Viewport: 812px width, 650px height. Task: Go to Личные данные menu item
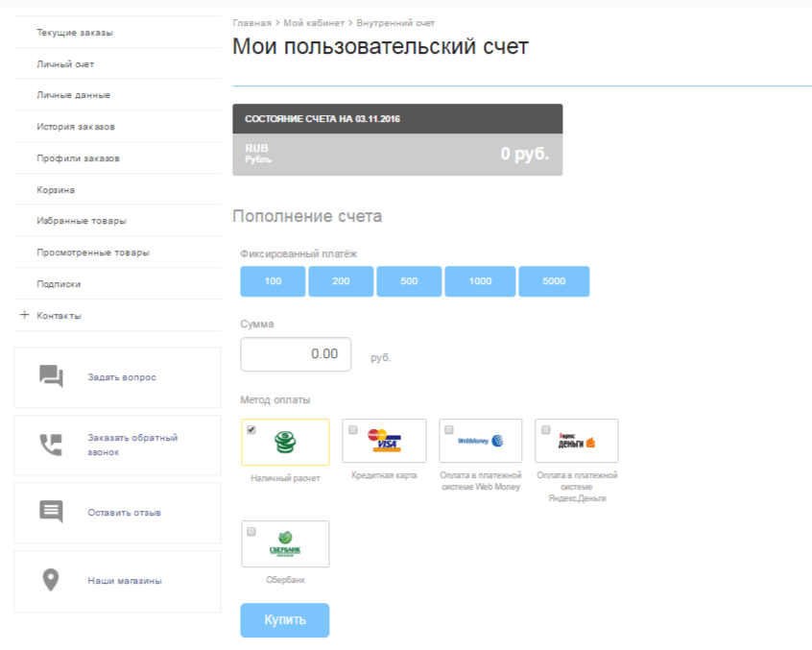73,95
